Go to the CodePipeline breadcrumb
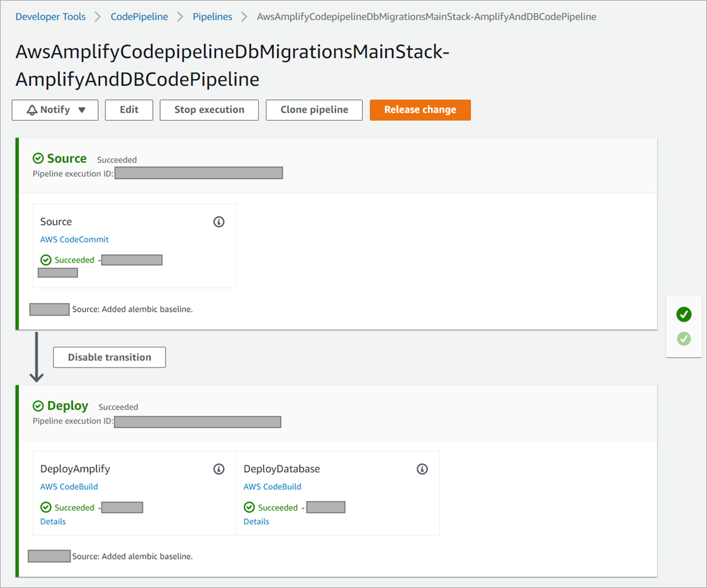The height and width of the screenshot is (588, 707). tap(139, 17)
